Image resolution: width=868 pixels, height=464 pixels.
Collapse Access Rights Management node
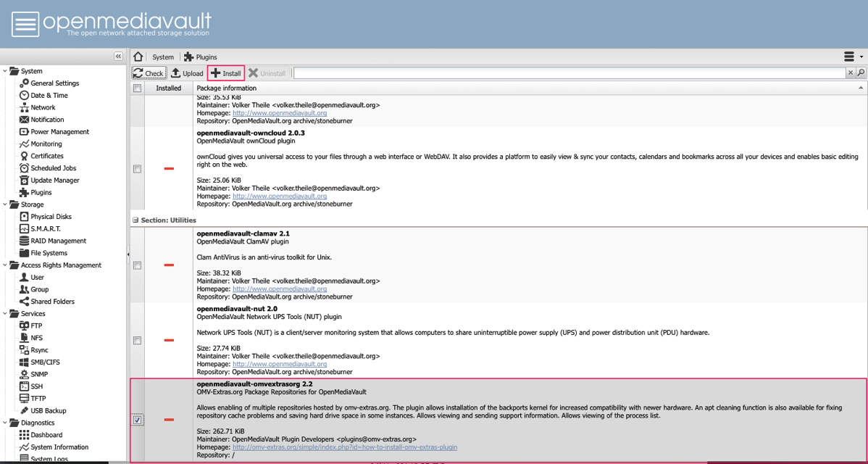click(6, 265)
